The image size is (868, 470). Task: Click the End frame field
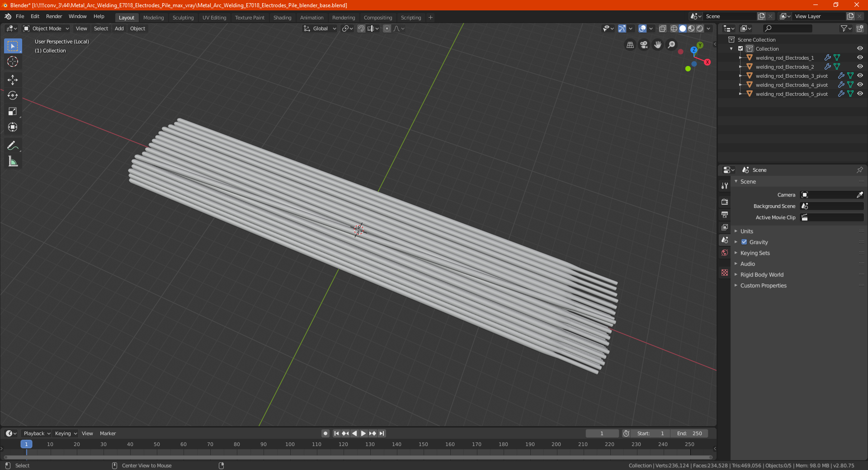(x=689, y=433)
